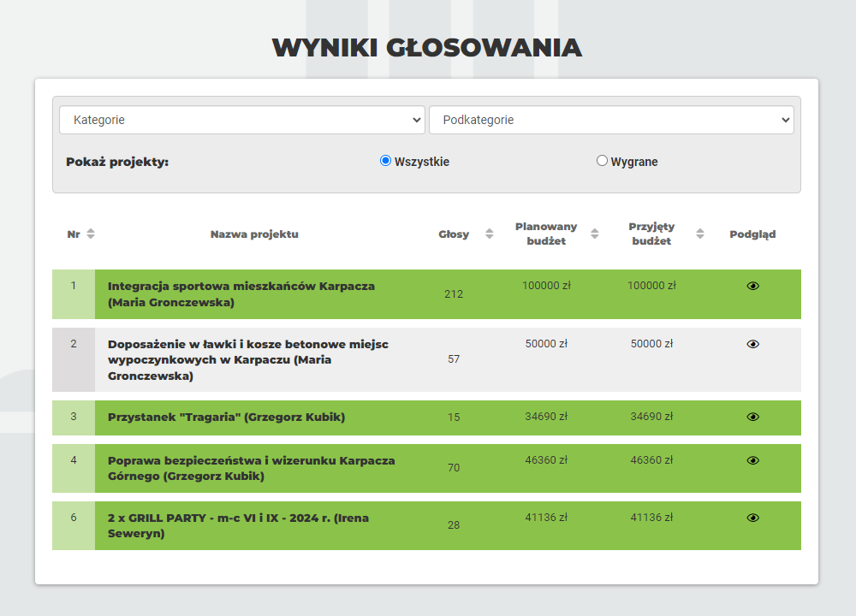856x616 pixels.
Task: Click project title 2 x GRILL PARTY
Action: [238, 525]
